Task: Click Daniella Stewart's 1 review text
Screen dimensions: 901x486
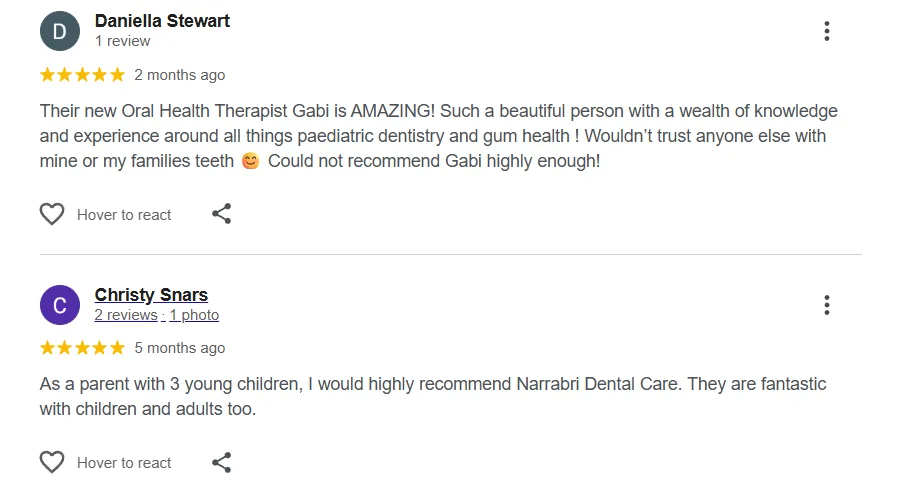Action: (122, 41)
